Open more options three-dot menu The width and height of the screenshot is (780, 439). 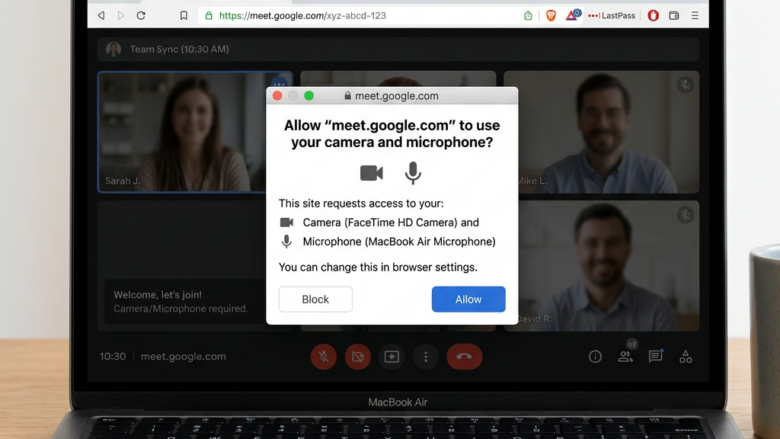click(x=426, y=356)
